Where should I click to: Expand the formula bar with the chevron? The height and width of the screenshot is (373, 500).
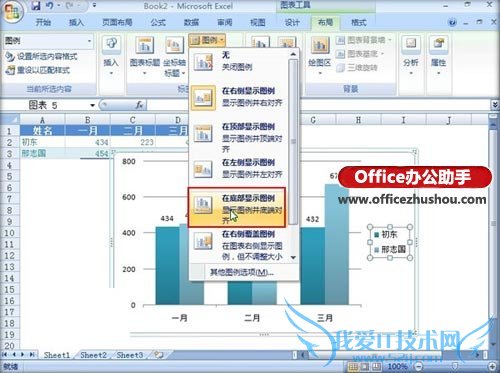[x=495, y=105]
